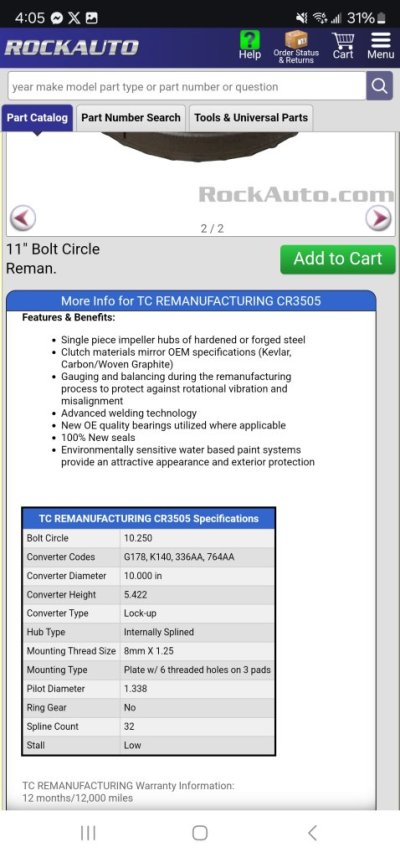Tap Android Home navigation button
Screen dimensions: 400x857
200,833
